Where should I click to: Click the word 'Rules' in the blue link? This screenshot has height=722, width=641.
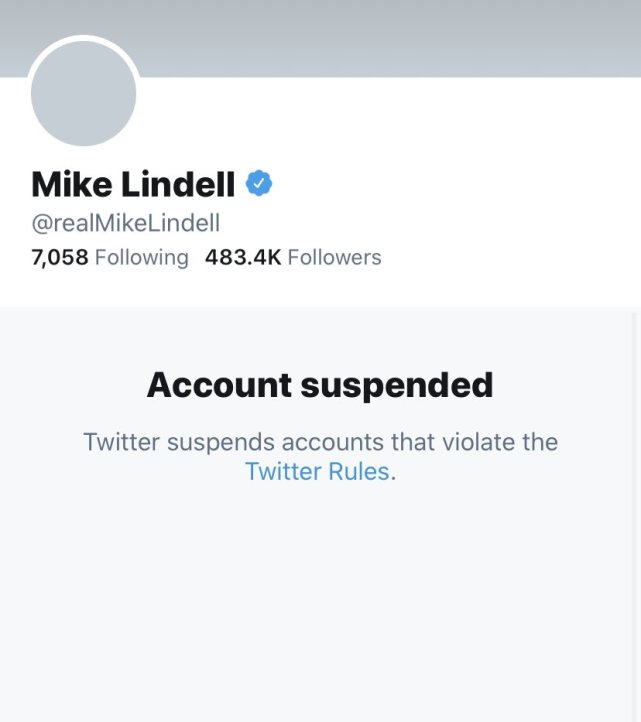pos(359,472)
